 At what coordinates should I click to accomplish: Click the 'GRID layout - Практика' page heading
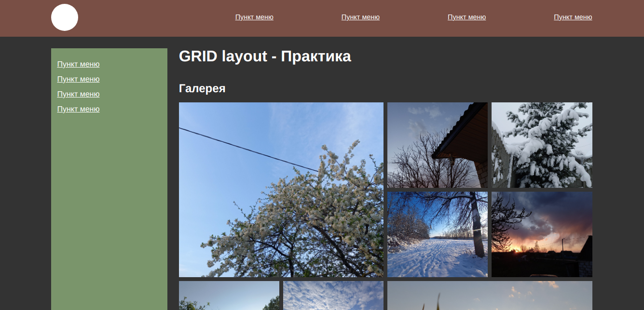265,56
